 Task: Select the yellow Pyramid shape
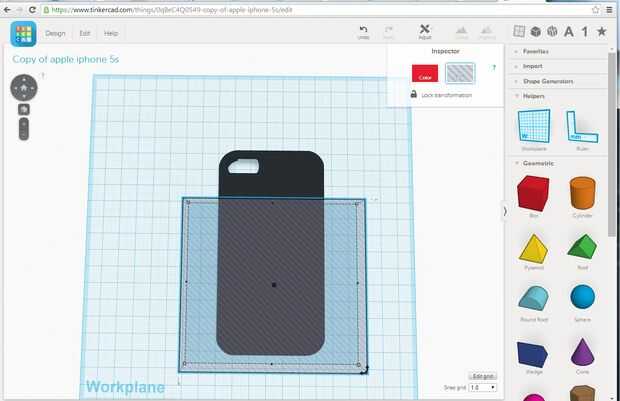533,248
